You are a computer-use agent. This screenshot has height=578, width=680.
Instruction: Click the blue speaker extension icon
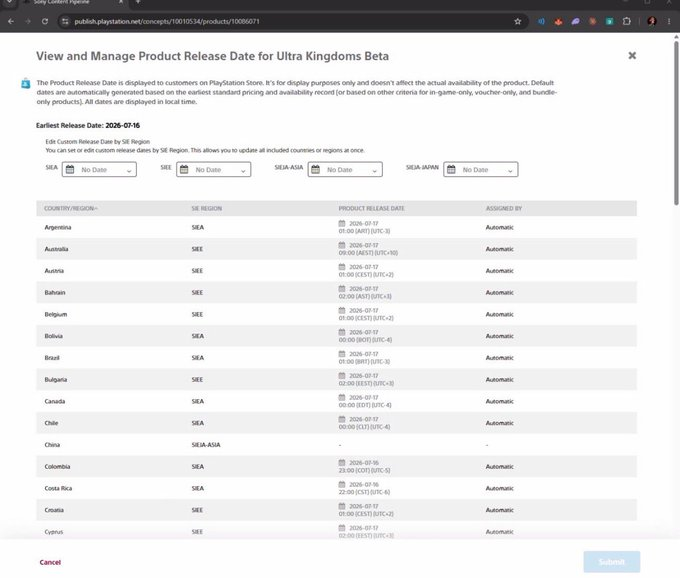(x=541, y=21)
